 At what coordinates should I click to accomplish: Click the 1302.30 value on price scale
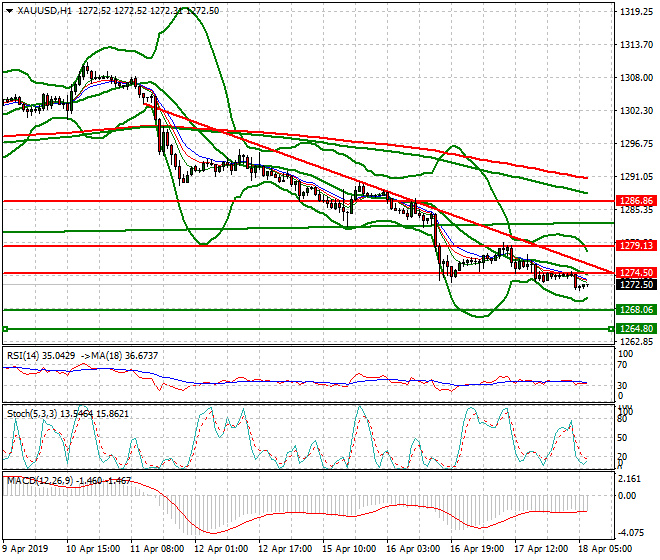pyautogui.click(x=635, y=111)
